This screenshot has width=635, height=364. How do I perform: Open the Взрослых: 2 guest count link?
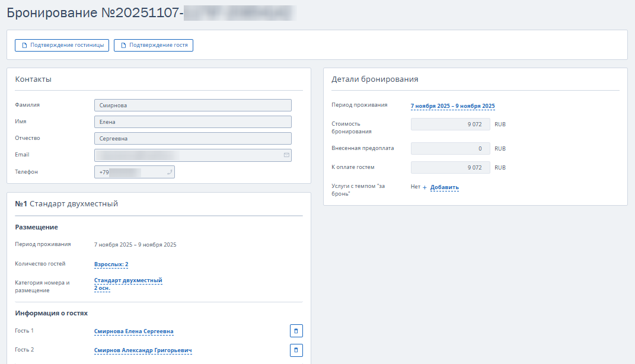(111, 264)
